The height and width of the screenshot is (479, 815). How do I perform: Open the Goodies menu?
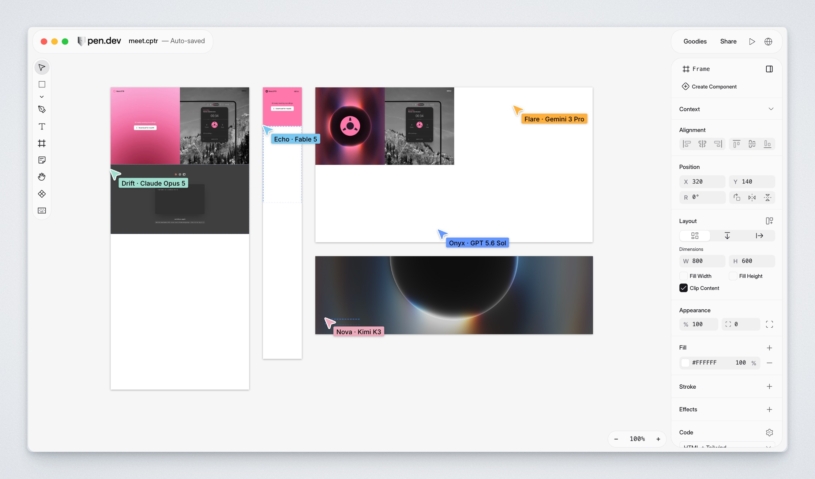pyautogui.click(x=695, y=42)
